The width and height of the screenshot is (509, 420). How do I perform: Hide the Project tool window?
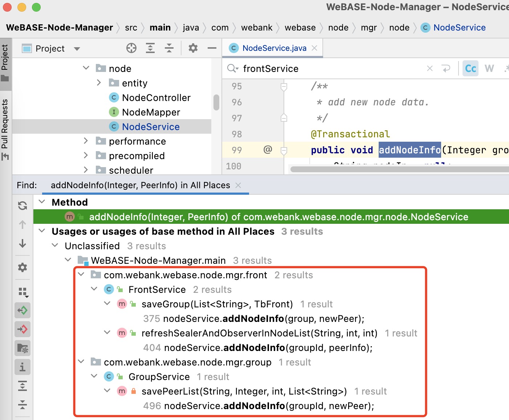[212, 48]
